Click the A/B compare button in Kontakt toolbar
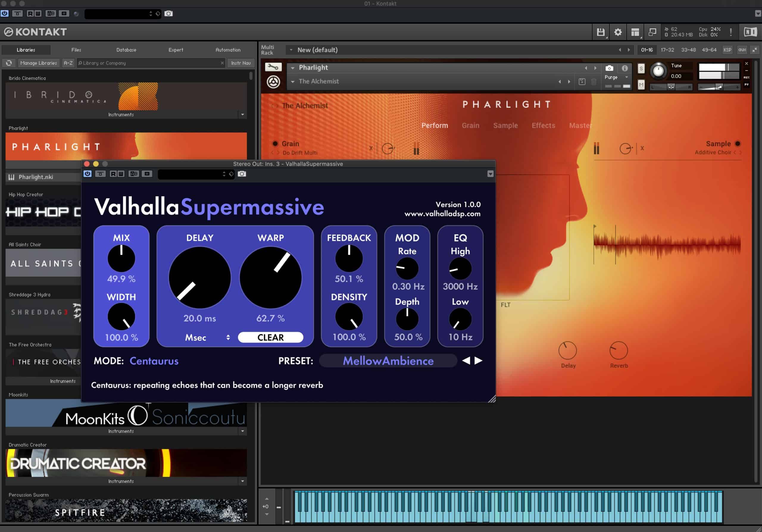 (51, 14)
